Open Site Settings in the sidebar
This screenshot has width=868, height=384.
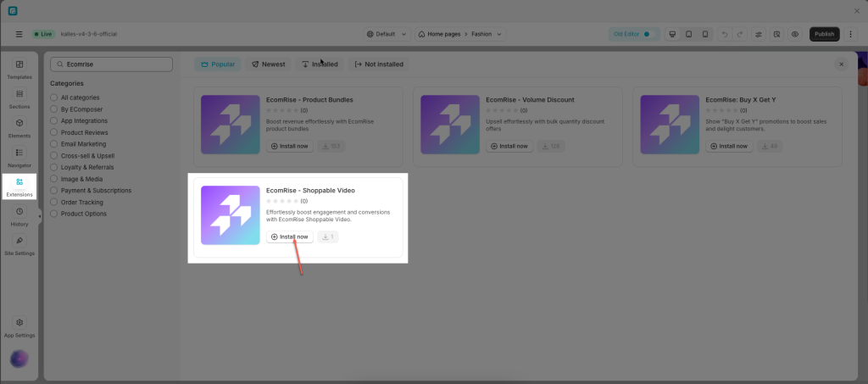pos(19,246)
